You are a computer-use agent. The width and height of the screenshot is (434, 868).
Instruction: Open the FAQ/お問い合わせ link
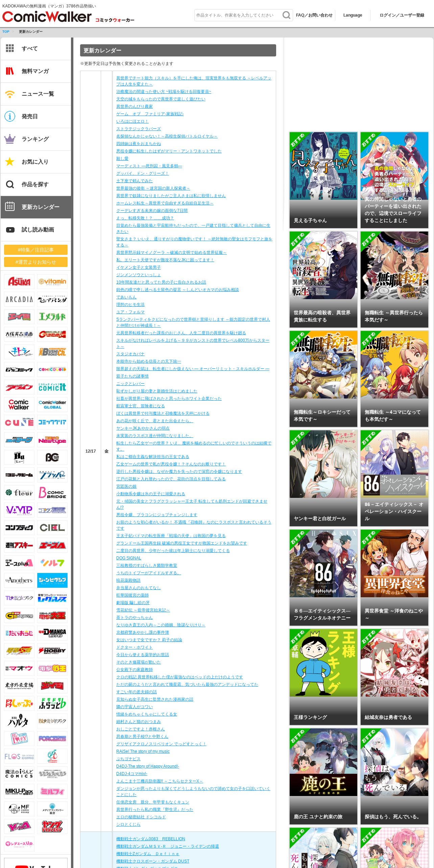pos(314,15)
